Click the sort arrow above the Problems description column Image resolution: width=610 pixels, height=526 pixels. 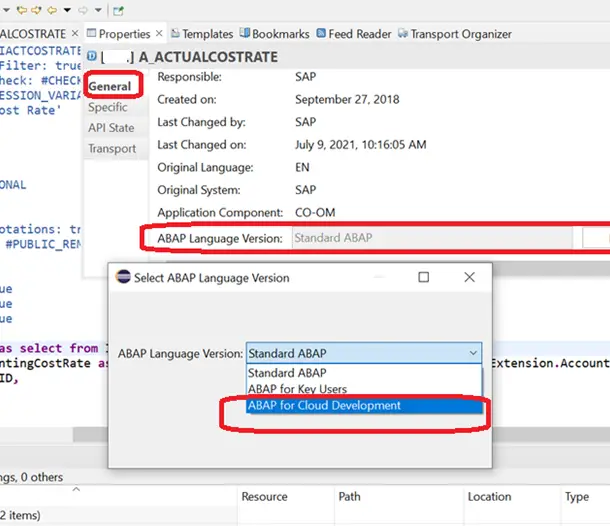tap(76, 489)
